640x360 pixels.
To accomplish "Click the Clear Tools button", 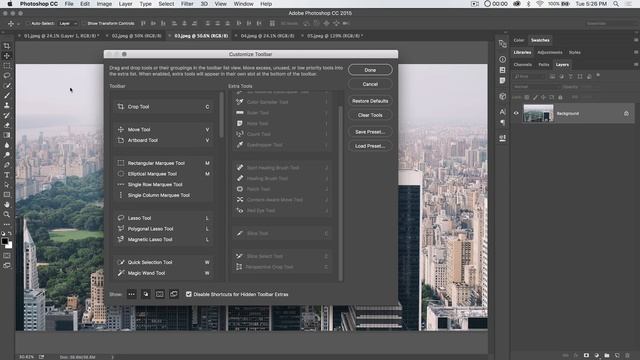I will [x=370, y=115].
